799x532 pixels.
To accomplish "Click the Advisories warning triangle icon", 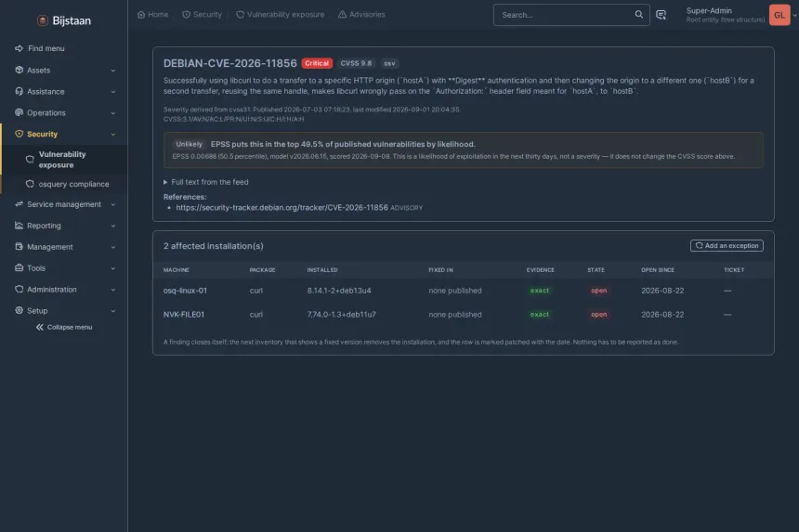I will (343, 14).
